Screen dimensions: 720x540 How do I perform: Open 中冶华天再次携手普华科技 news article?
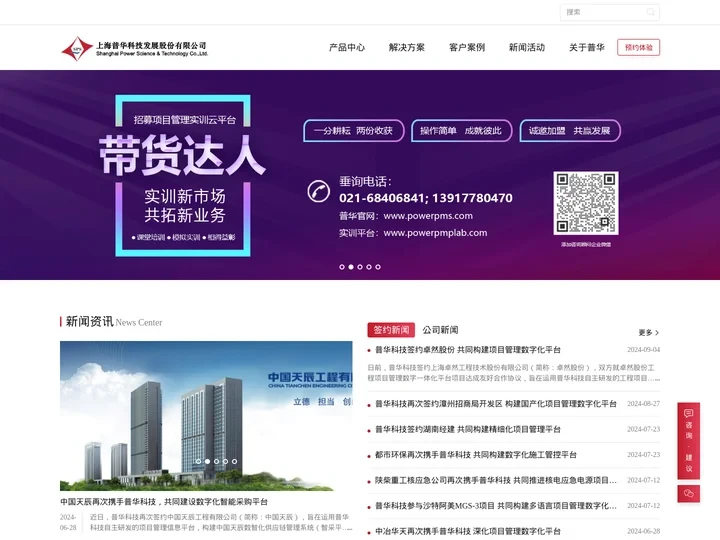[x=467, y=531]
